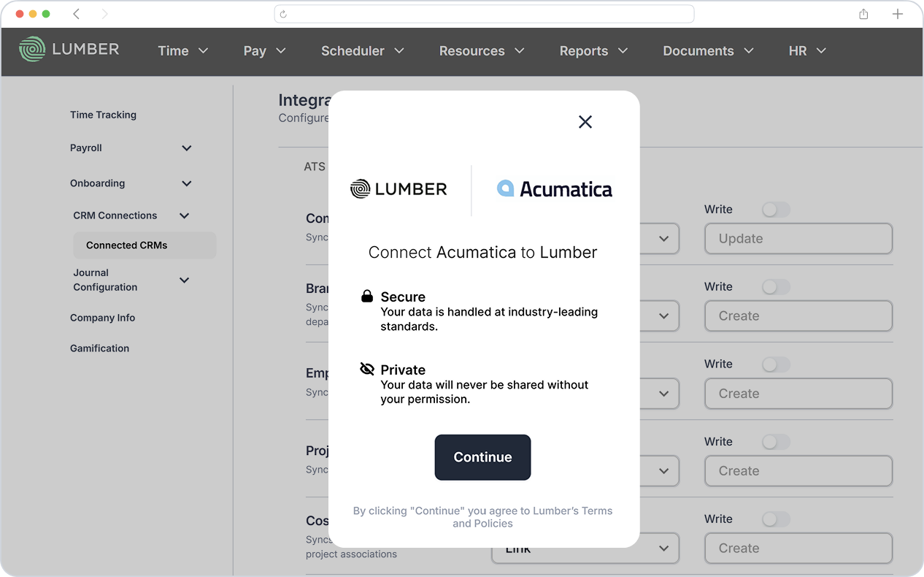Open Company Info in the sidebar
The width and height of the screenshot is (924, 577).
(x=102, y=318)
